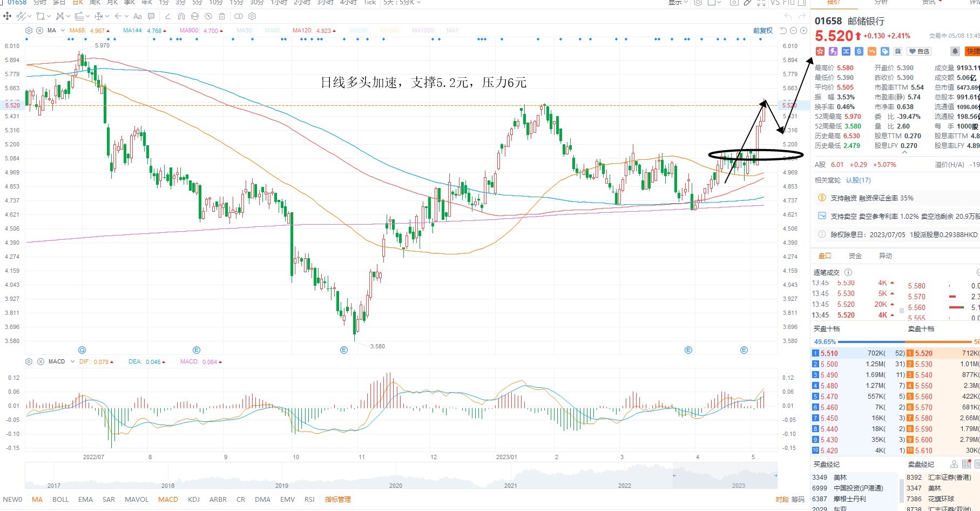
Task: Remove the MA indicator with X icon
Action: pyautogui.click(x=39, y=30)
